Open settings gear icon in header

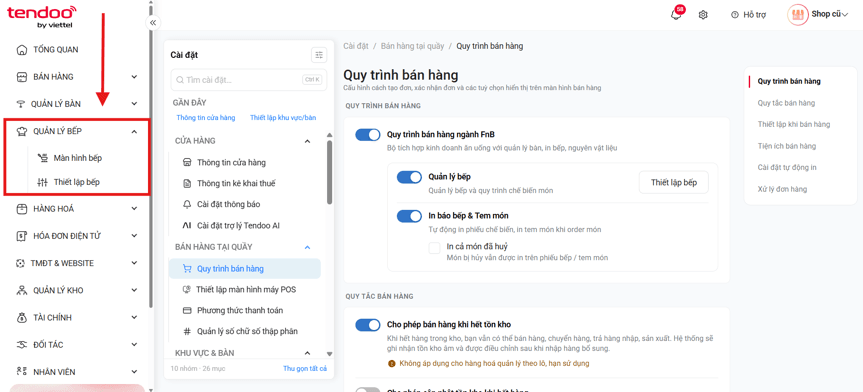[x=703, y=15]
